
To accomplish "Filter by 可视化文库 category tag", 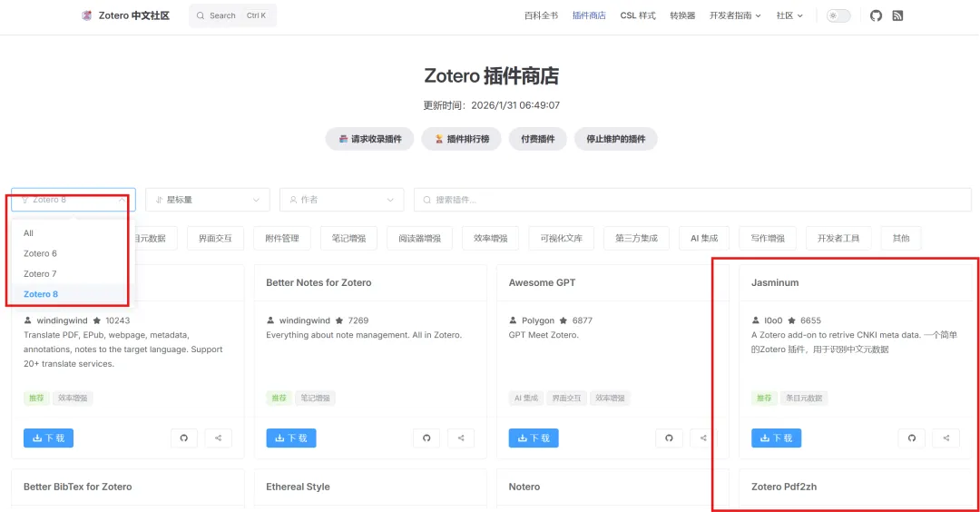I will click(x=562, y=238).
